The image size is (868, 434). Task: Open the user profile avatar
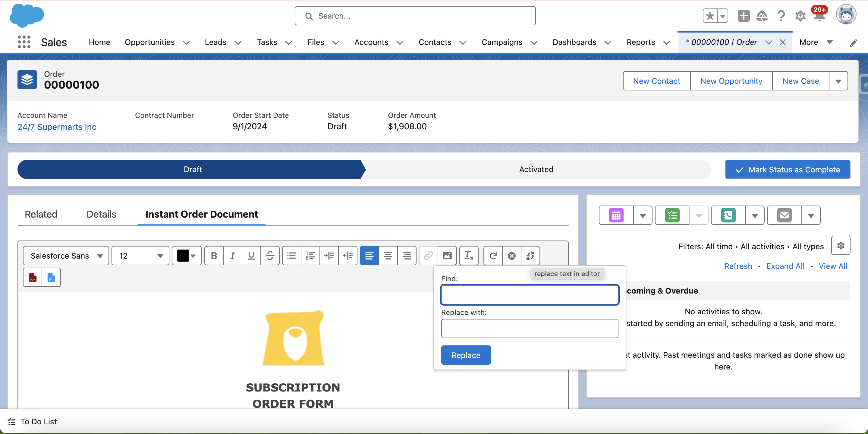(846, 15)
